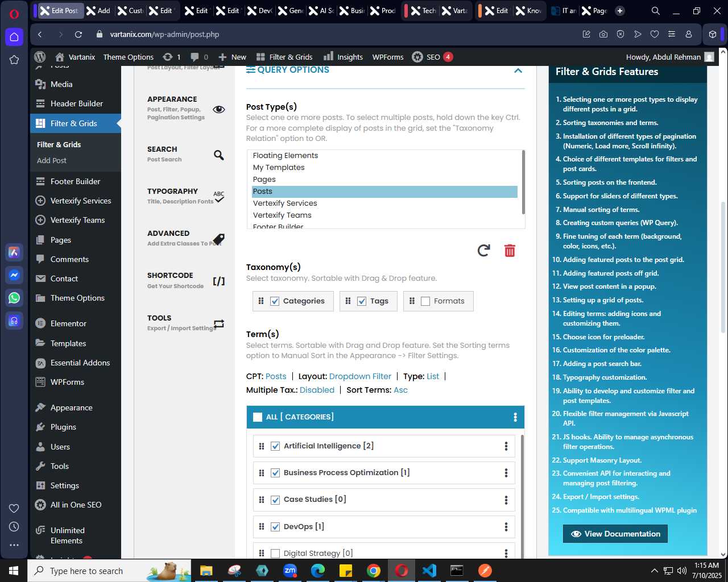
Task: Open Opera history clock in sidebar
Action: coord(14,527)
